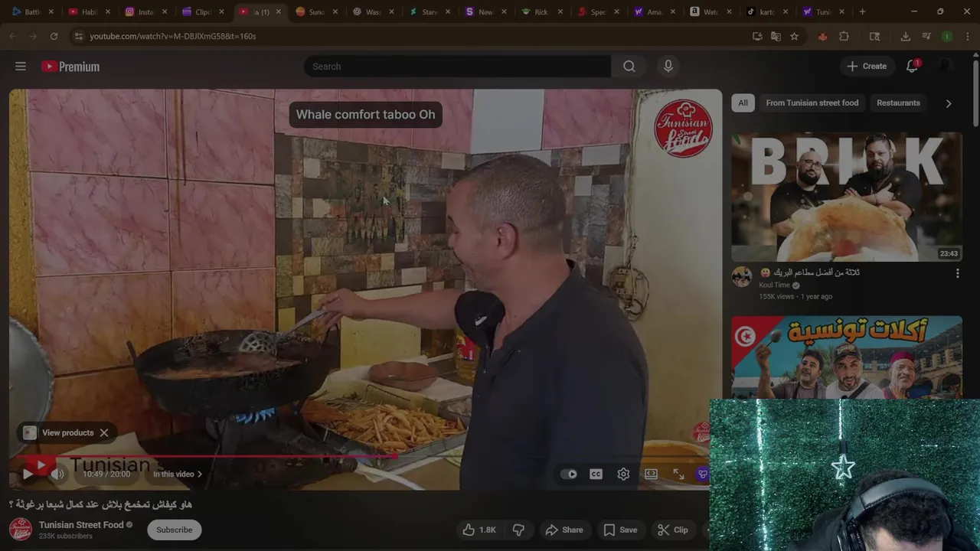Like the video with 1.8K likes
Screen dimensions: 980x551
click(479, 530)
